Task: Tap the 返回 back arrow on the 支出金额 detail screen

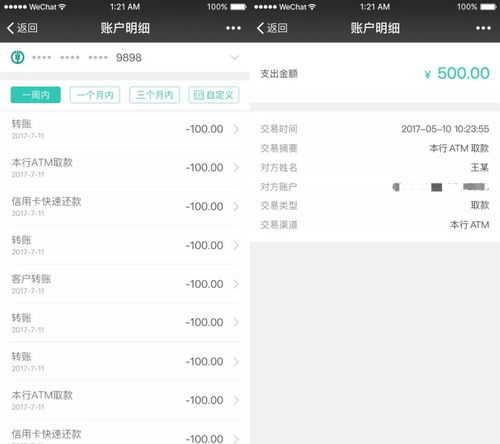Action: 272,28
